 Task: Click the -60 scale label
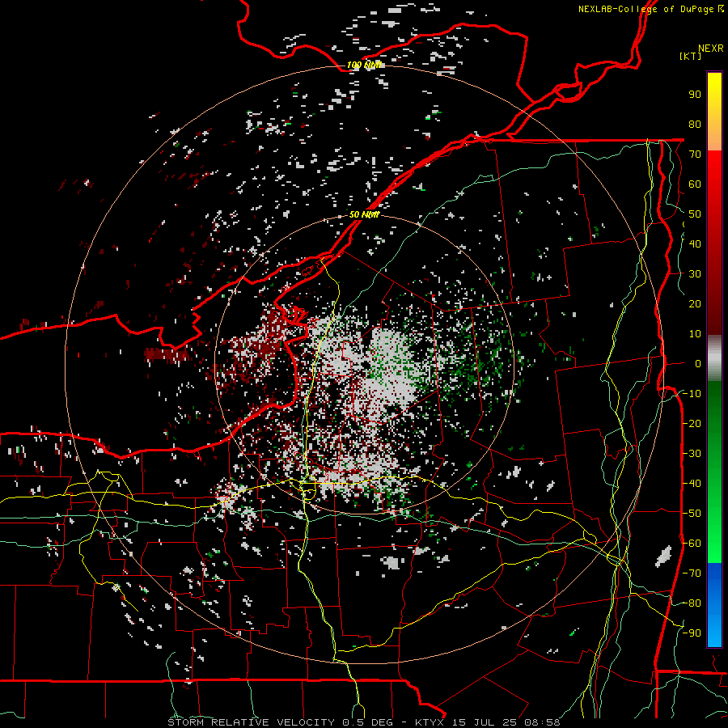(x=692, y=544)
